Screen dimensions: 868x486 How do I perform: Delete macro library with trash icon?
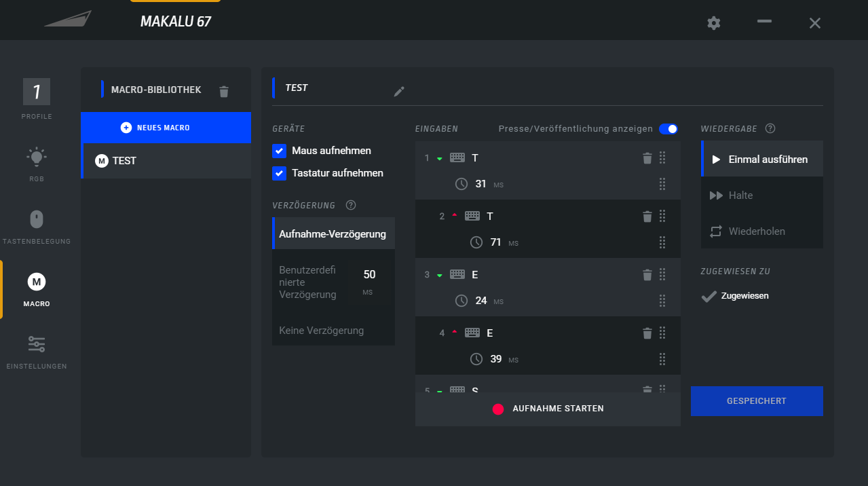(224, 91)
